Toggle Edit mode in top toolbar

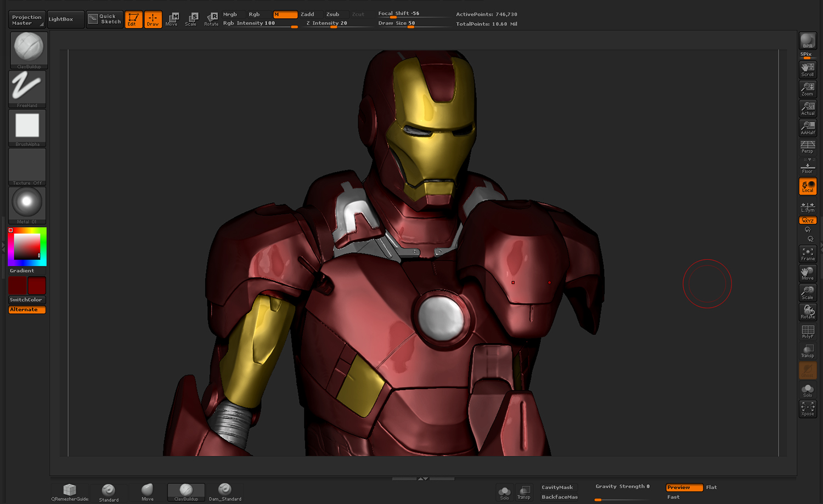click(x=133, y=20)
